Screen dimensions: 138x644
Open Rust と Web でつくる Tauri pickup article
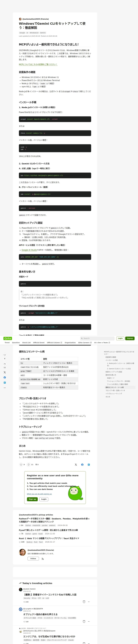point(49,538)
